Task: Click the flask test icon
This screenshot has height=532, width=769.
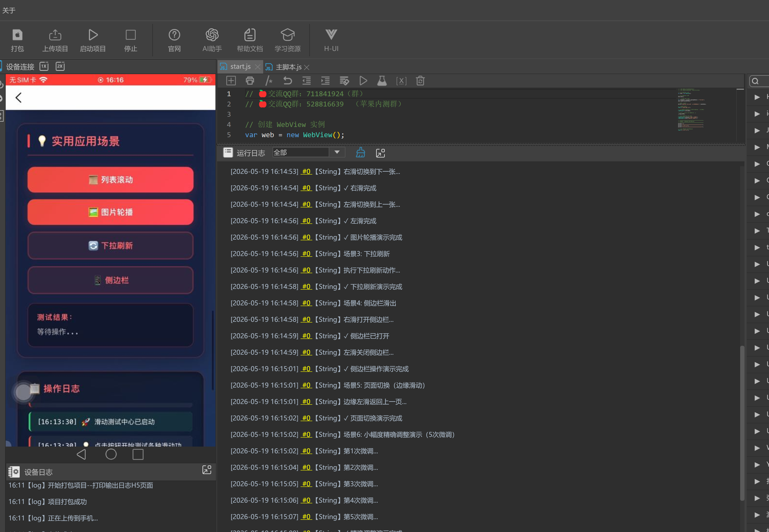Action: coord(382,81)
